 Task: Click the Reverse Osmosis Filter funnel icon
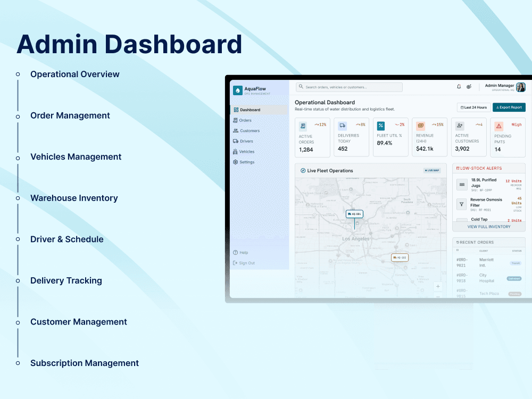point(461,204)
